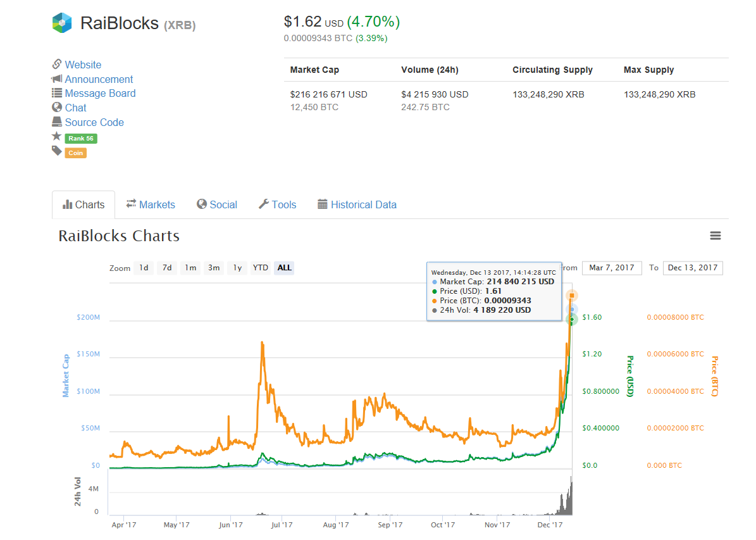Click the wrench icon on Tools tab
The height and width of the screenshot is (540, 756).
(x=264, y=204)
